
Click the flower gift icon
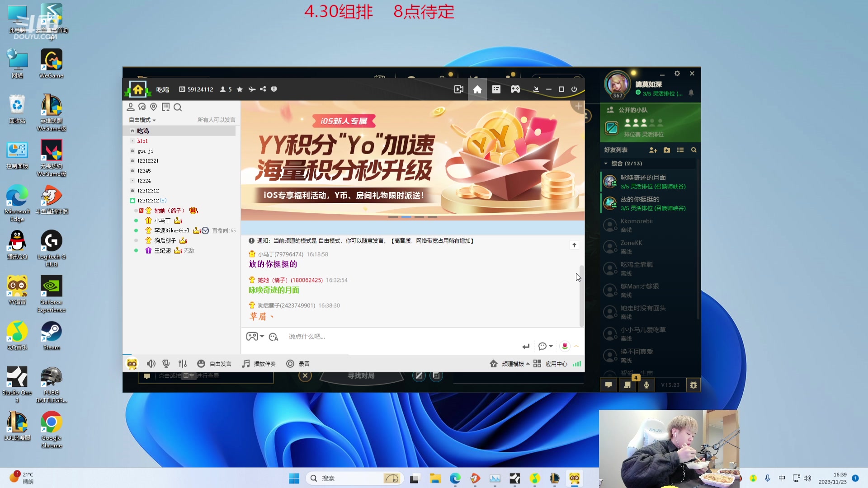(565, 346)
